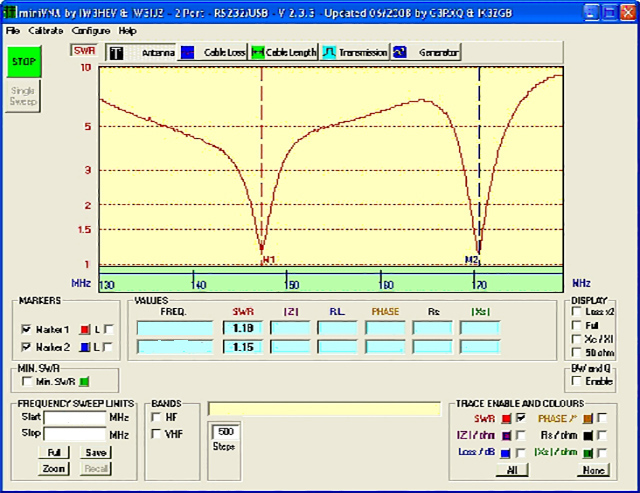Viewport: 640px width, 493px height.
Task: Click the Transmission tab label
Action: pyautogui.click(x=363, y=53)
